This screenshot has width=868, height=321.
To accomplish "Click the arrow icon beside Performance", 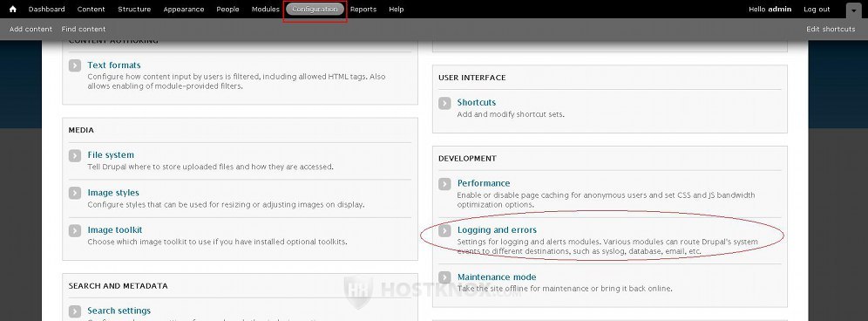I will coord(444,183).
